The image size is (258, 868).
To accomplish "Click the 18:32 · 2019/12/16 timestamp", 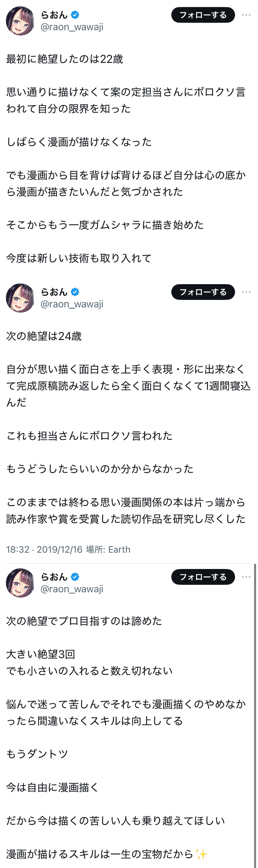I will [x=44, y=550].
